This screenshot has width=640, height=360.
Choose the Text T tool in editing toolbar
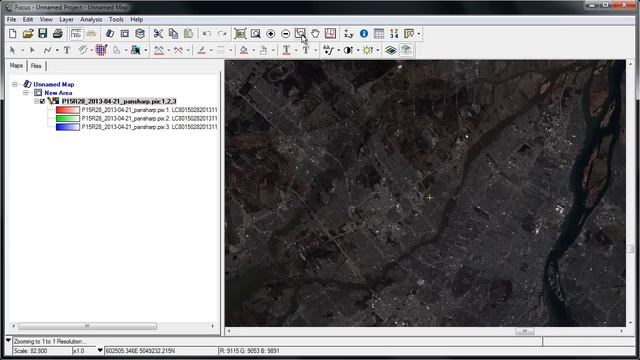(x=67, y=50)
